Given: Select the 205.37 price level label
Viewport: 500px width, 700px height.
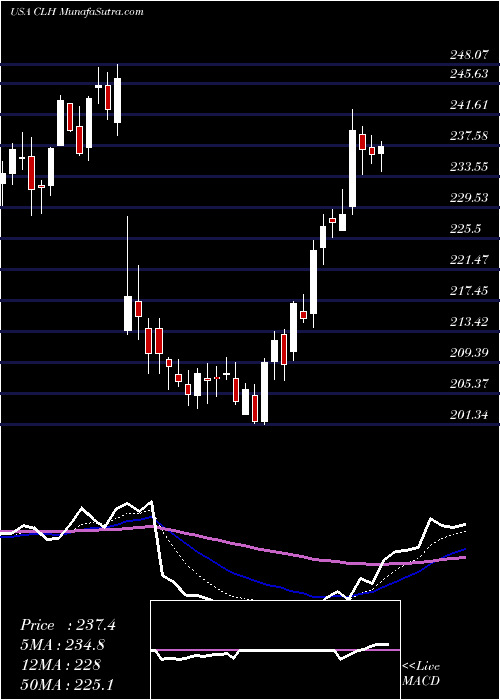Looking at the screenshot, I should (468, 384).
